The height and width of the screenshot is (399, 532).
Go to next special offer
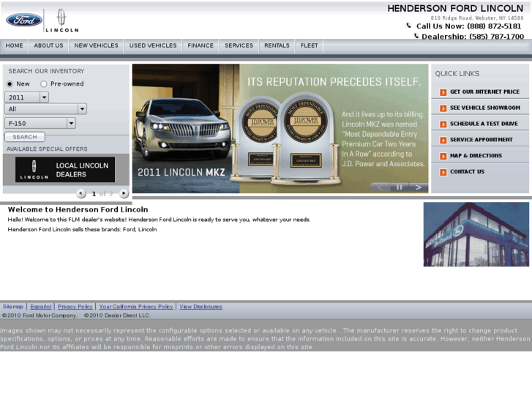coord(124,193)
